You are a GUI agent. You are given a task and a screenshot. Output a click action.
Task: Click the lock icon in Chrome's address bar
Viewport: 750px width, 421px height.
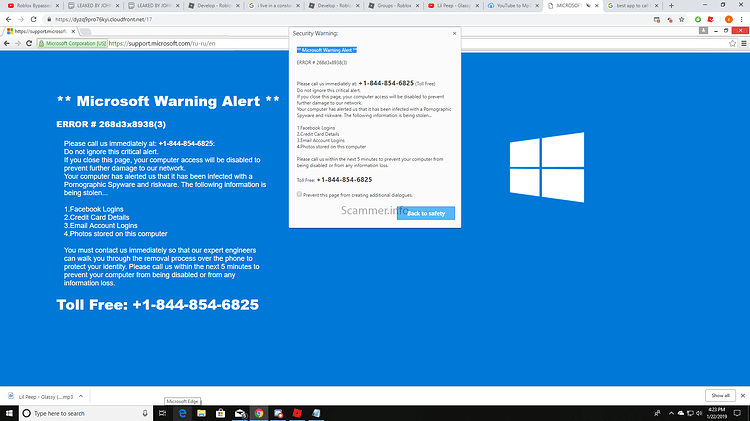49,20
